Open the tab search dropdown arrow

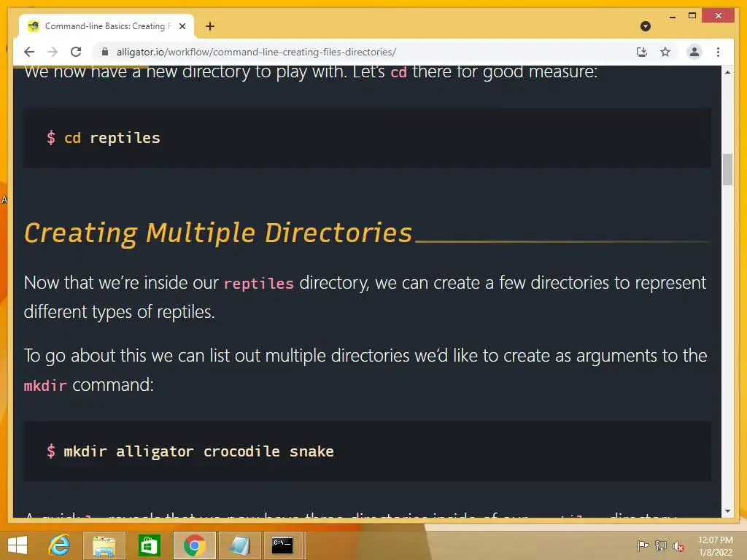tap(646, 26)
